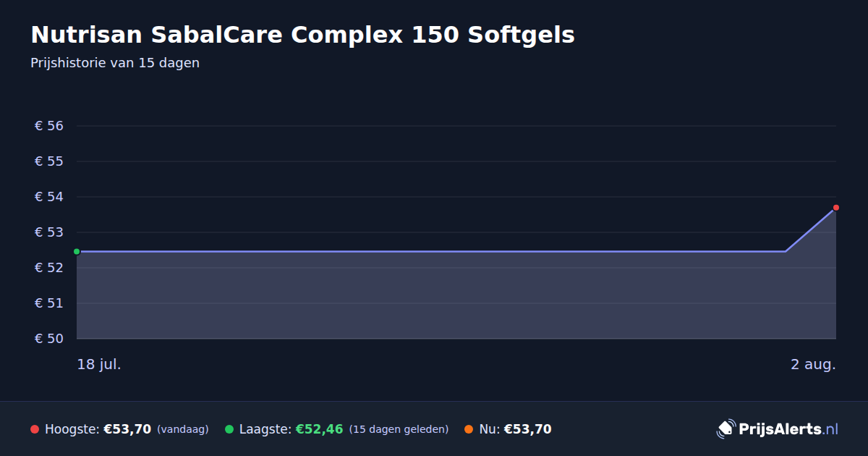
Task: Click the € 53 axis label
Action: click(49, 232)
